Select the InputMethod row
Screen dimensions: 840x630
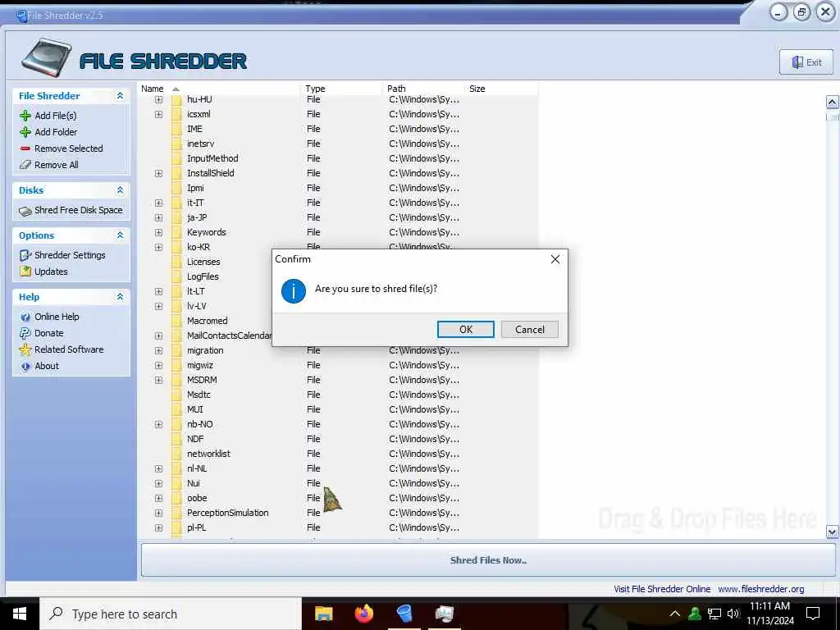[x=338, y=158]
